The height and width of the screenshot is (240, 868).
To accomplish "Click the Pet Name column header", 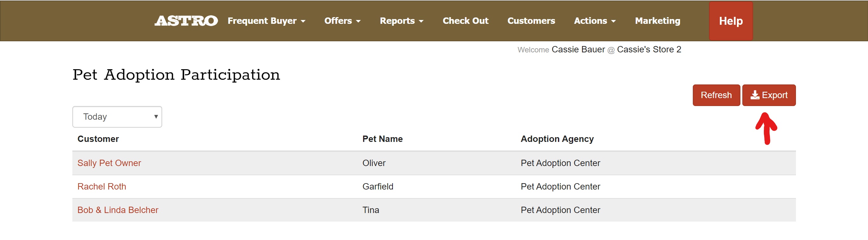I will point(382,139).
